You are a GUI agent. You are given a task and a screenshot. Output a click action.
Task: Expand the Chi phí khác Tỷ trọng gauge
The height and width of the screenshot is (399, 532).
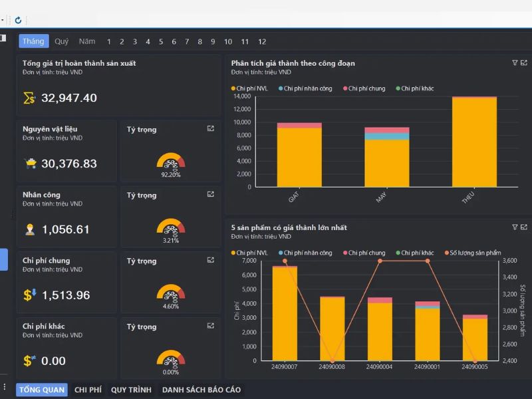(211, 326)
